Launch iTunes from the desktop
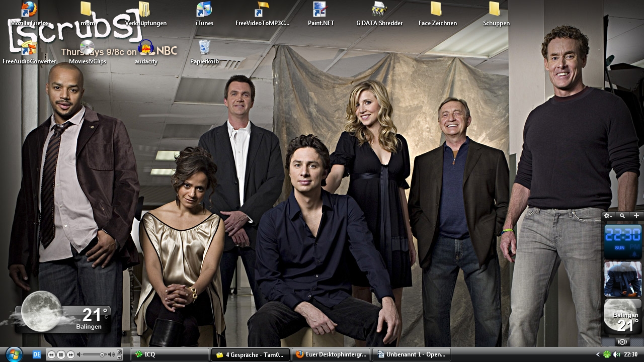644x362 pixels. [204, 14]
